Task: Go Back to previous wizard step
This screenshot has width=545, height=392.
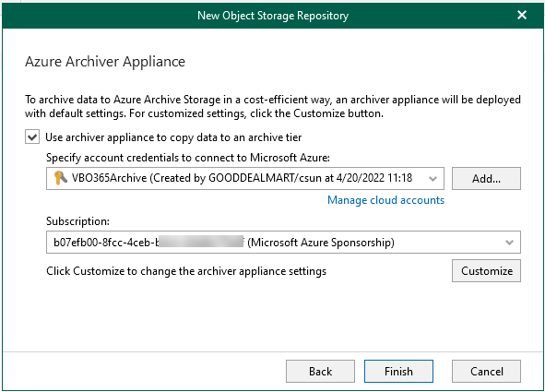Action: point(320,371)
